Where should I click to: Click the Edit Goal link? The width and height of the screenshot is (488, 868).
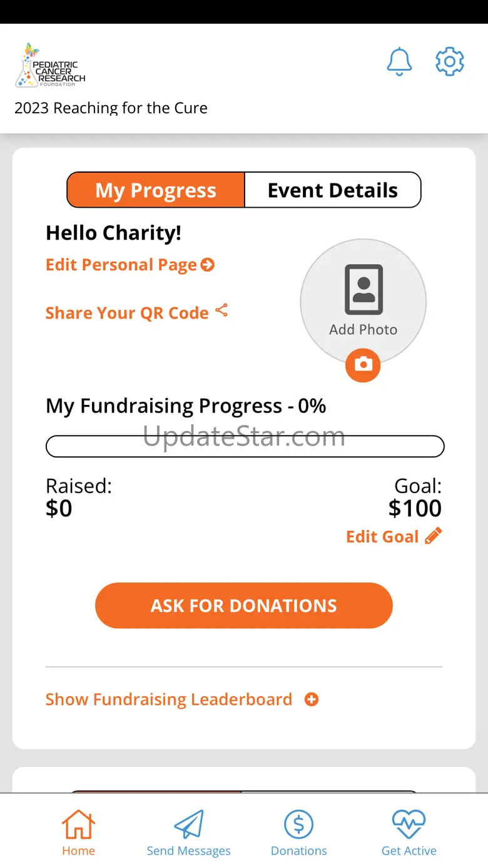tap(382, 536)
